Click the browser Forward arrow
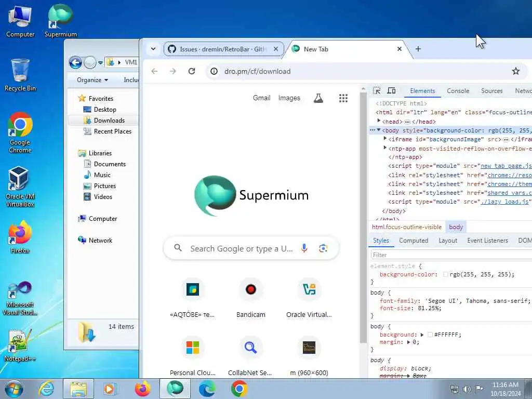Viewport: 532px width, 399px height. pos(173,71)
